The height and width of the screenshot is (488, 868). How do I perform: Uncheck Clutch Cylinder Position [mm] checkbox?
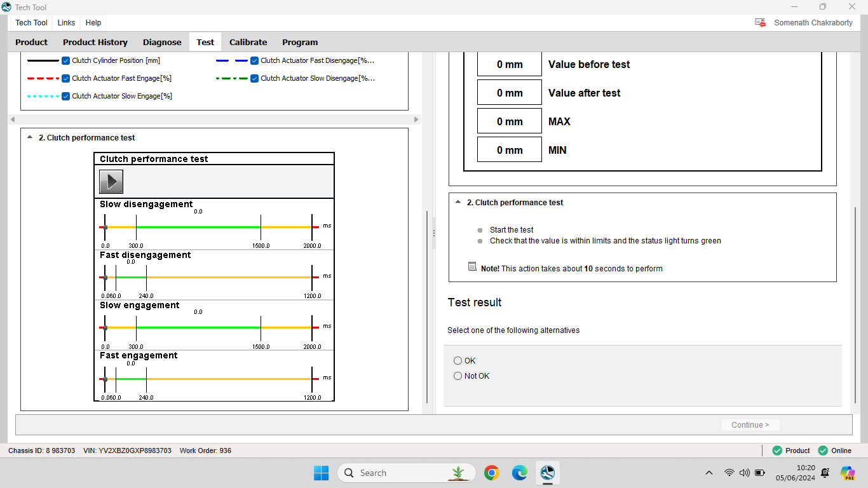pos(66,60)
